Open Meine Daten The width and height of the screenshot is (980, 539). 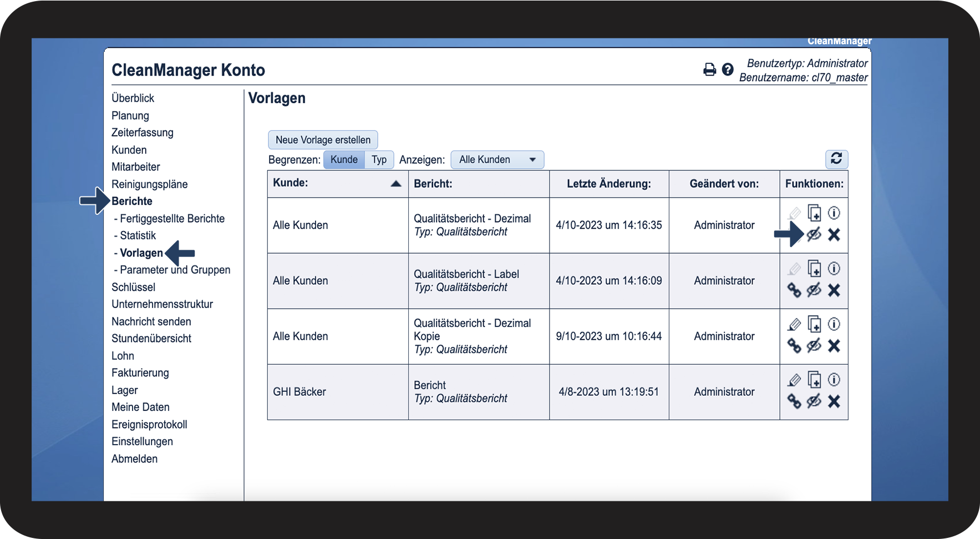(141, 407)
